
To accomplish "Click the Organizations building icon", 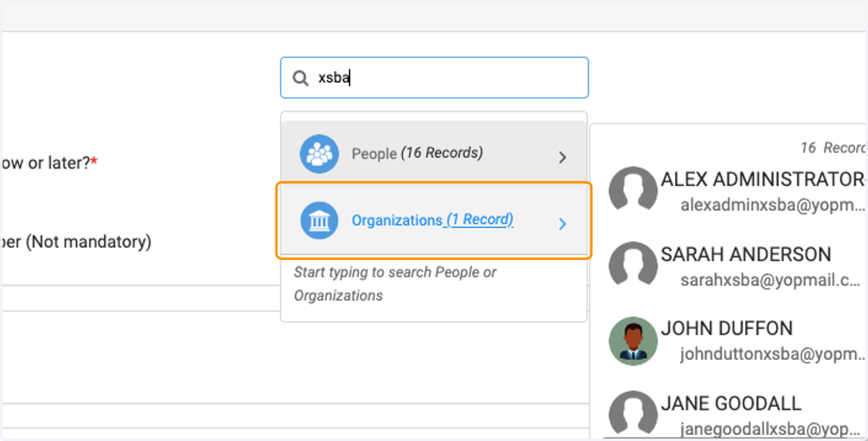I will tap(319, 220).
